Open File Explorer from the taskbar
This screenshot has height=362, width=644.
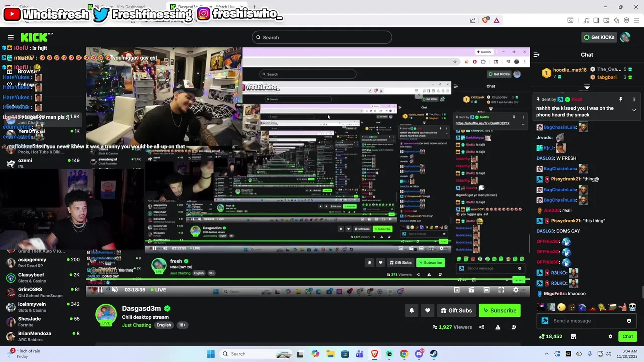tap(330, 354)
